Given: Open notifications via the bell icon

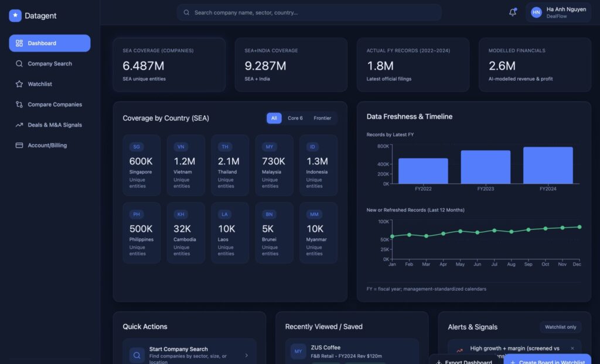Looking at the screenshot, I should [513, 12].
